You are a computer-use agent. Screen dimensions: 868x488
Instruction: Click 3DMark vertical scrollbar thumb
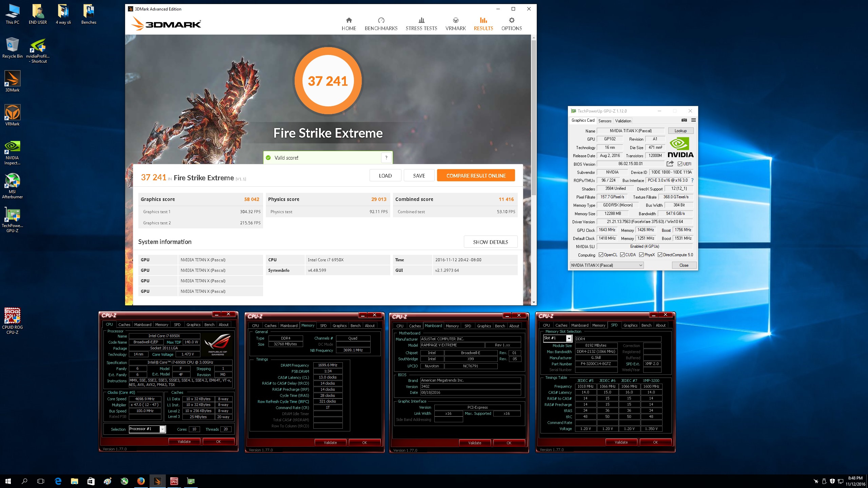534,118
